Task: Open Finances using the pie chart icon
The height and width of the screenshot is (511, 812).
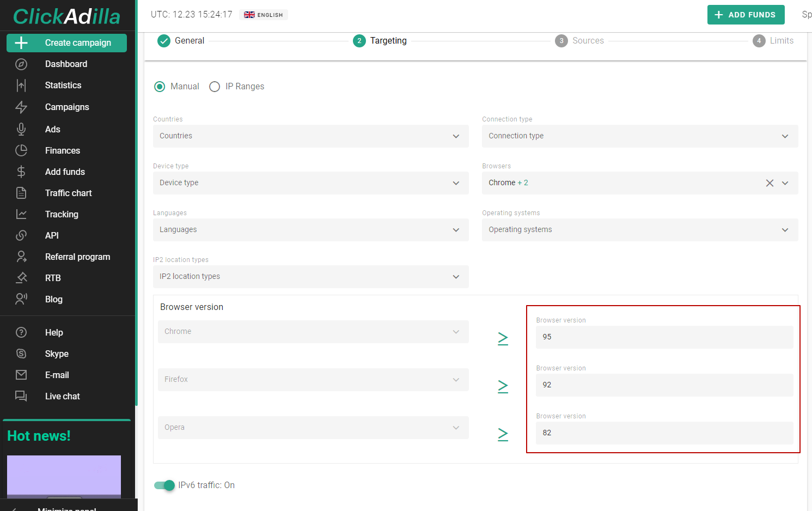Action: click(21, 150)
